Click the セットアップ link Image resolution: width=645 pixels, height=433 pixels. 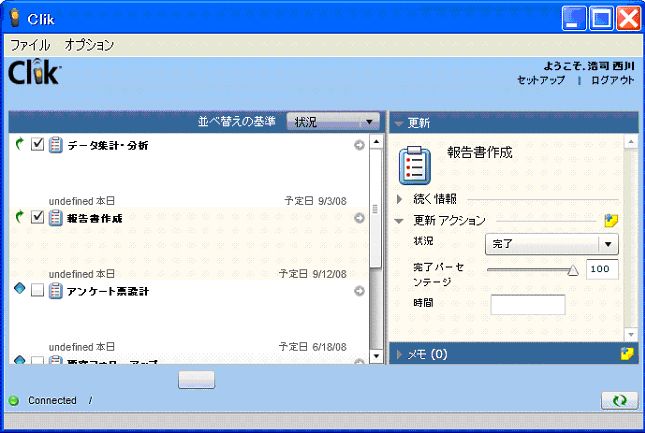[x=541, y=80]
